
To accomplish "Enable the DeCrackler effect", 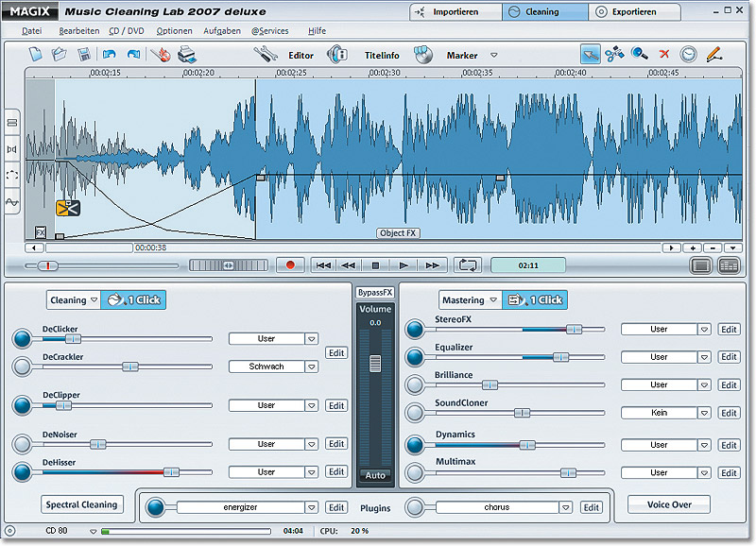I will [23, 367].
